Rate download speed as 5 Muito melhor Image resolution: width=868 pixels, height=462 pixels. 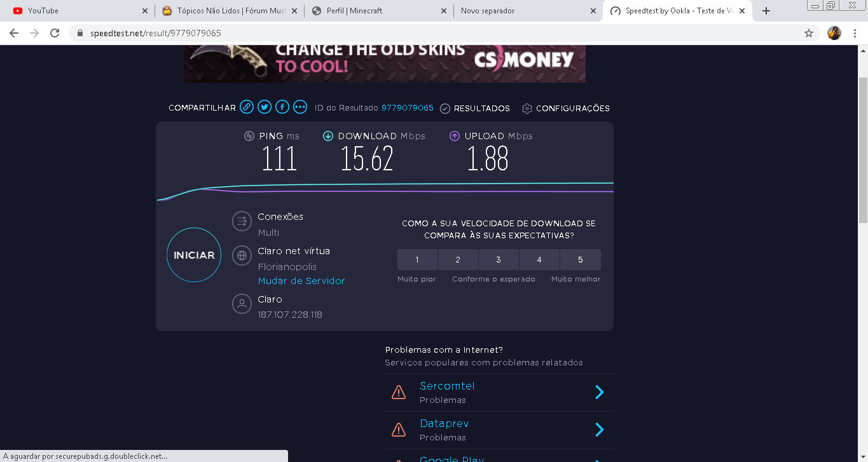pos(580,260)
